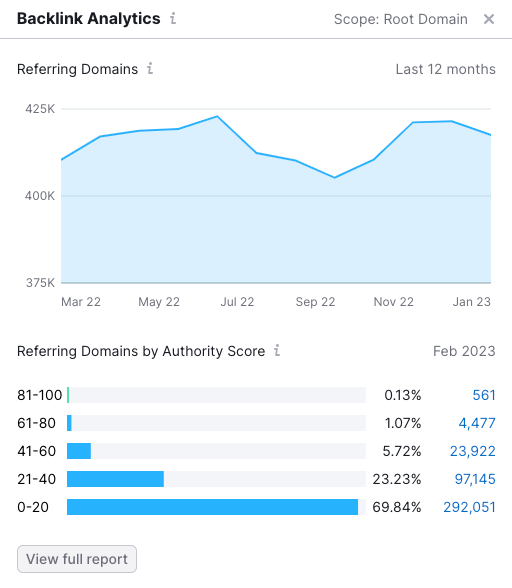Click the Scope: Root Domain label
The height and width of the screenshot is (588, 512).
pyautogui.click(x=401, y=19)
